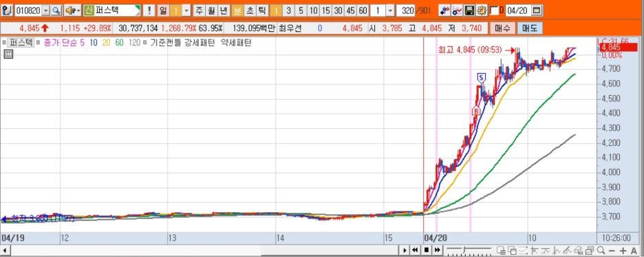Switch to the 주 weekly chart
644x257 pixels.
tap(199, 10)
